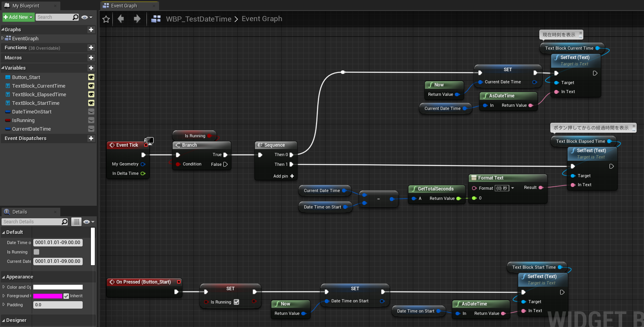Click the magenta Foreground color swatch
Screen dimensions: 644x327
[x=47, y=296]
